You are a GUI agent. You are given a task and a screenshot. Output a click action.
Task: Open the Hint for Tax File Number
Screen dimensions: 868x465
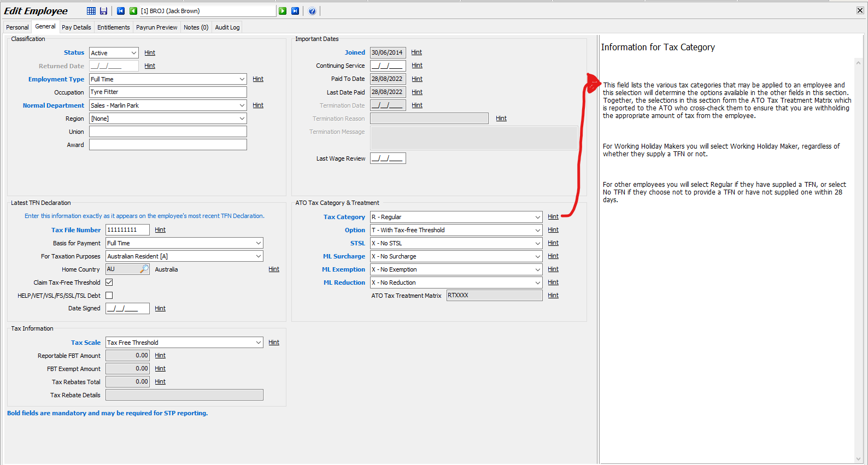coord(160,230)
